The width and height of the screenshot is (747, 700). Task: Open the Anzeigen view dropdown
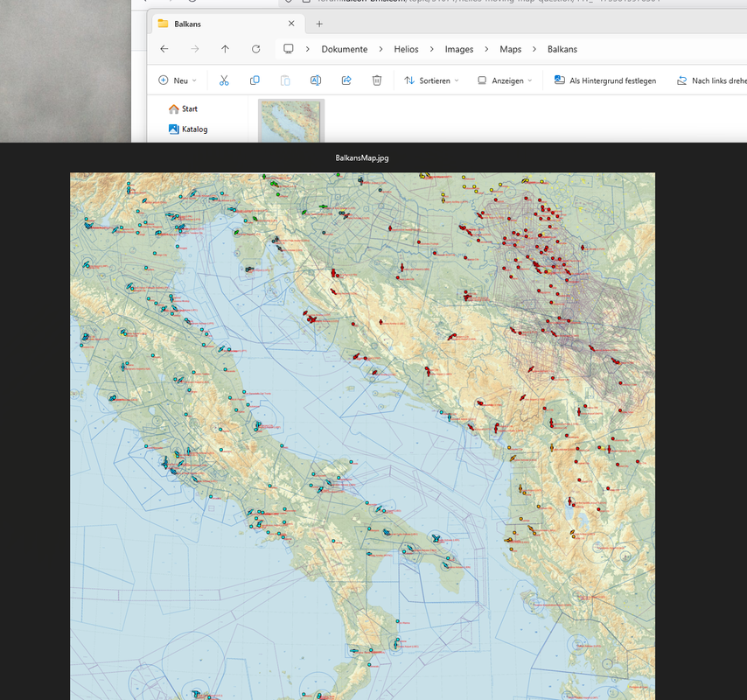(x=505, y=80)
